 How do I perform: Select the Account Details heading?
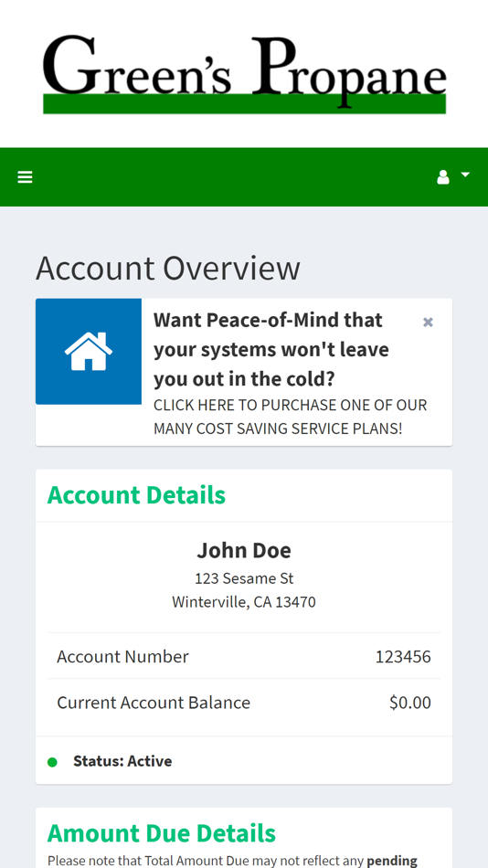pyautogui.click(x=136, y=495)
